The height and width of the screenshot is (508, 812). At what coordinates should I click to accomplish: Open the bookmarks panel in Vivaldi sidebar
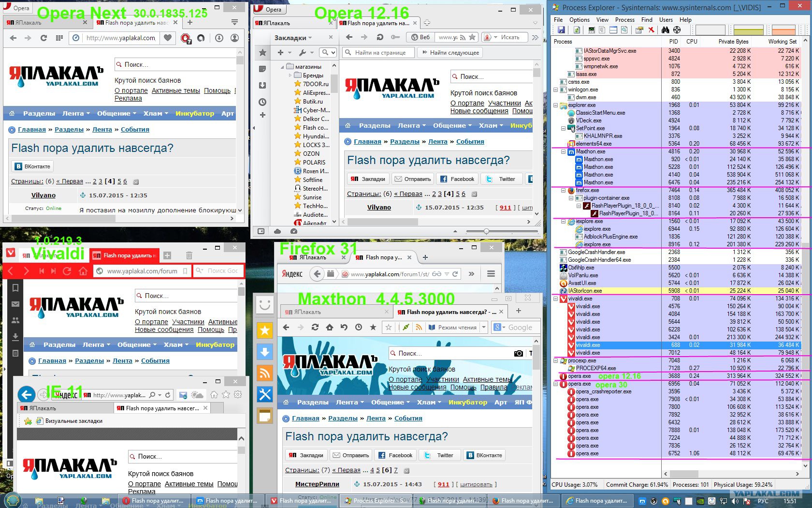click(x=15, y=288)
